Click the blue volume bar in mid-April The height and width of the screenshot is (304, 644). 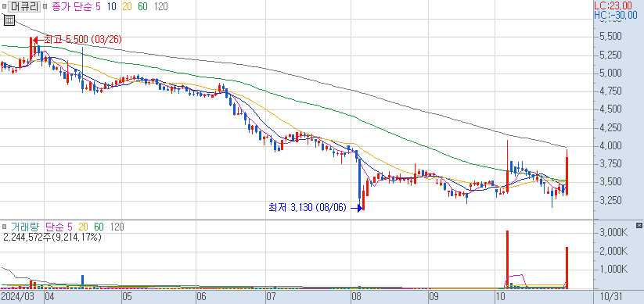click(82, 282)
